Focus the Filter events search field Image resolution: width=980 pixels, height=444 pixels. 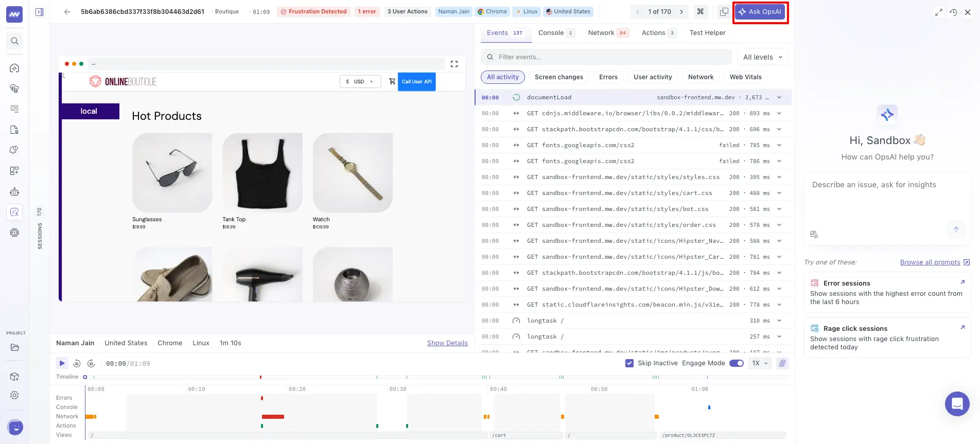point(606,57)
